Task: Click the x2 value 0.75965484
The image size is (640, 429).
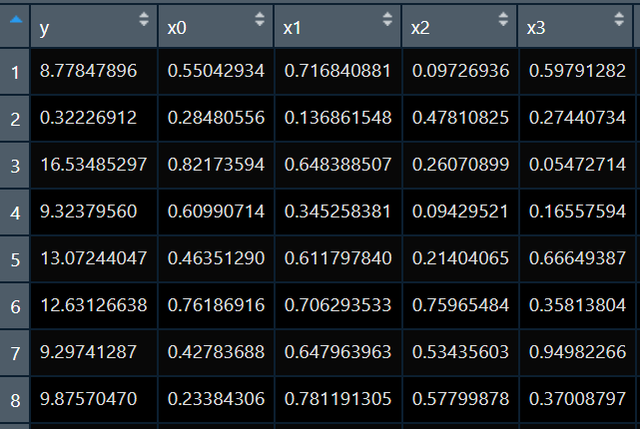Action: click(460, 306)
